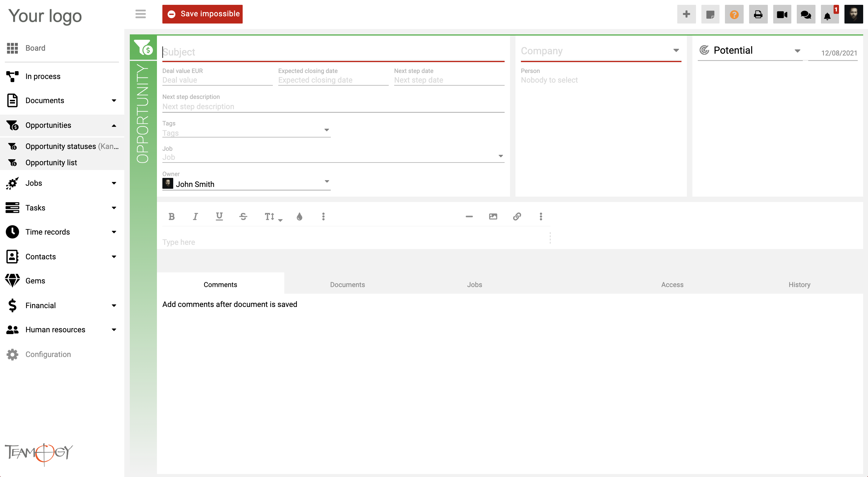The width and height of the screenshot is (868, 477).
Task: Toggle underline formatting in the editor
Action: point(219,216)
